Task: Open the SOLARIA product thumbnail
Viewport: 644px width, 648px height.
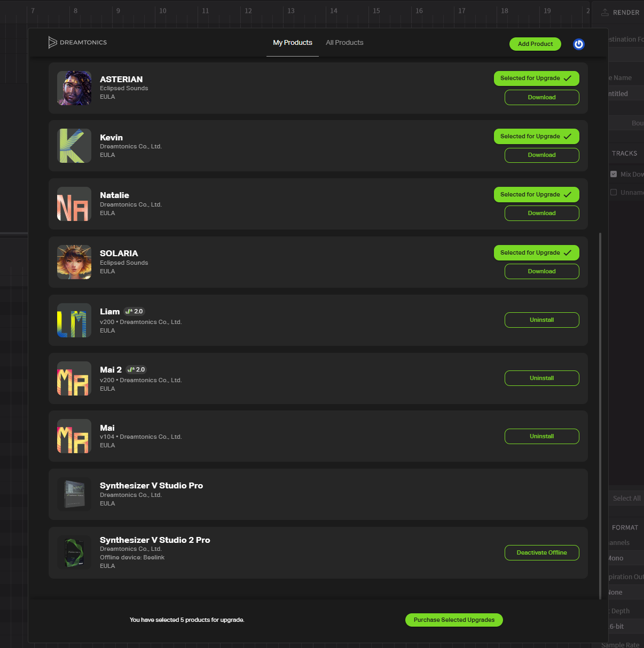Action: tap(74, 262)
